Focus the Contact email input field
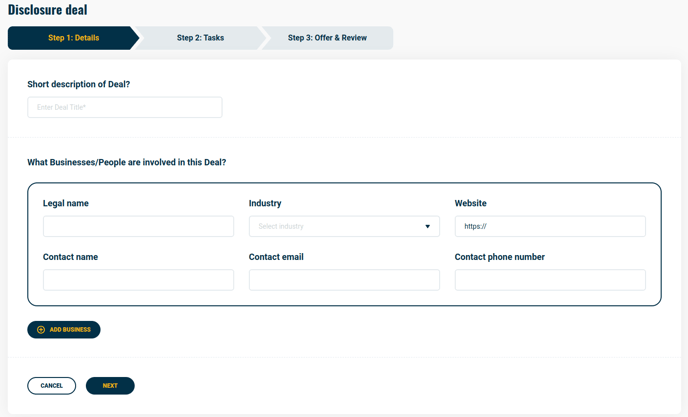The width and height of the screenshot is (688, 417). (344, 280)
